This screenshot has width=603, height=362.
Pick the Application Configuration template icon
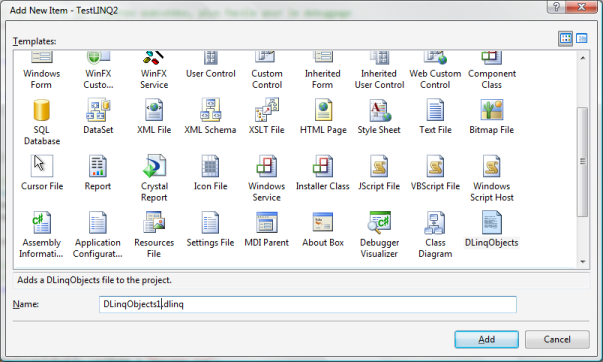98,222
